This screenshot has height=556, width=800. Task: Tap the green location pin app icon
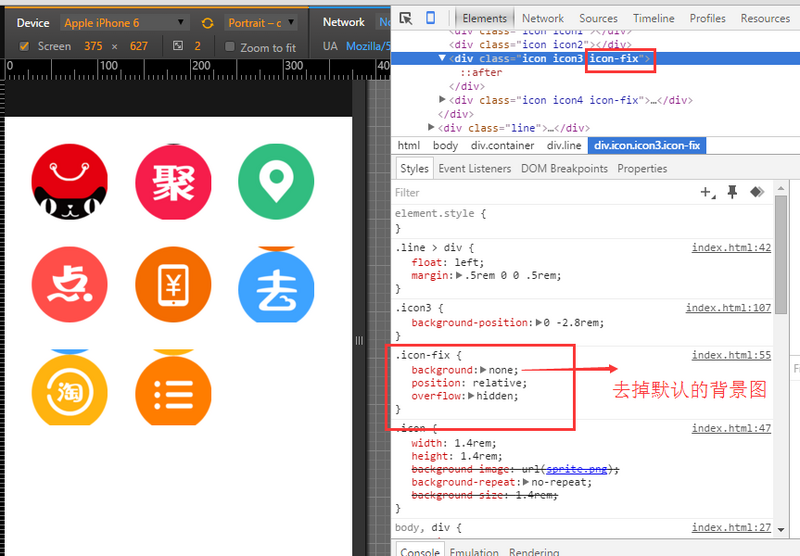pos(275,182)
